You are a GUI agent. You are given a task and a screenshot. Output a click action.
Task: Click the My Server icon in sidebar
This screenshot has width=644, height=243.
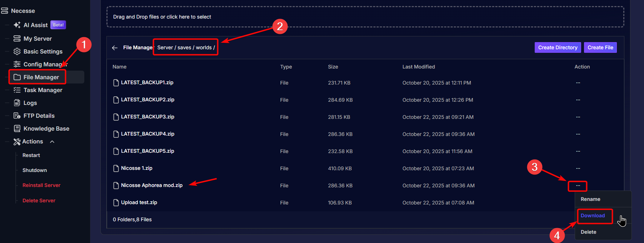[17, 39]
